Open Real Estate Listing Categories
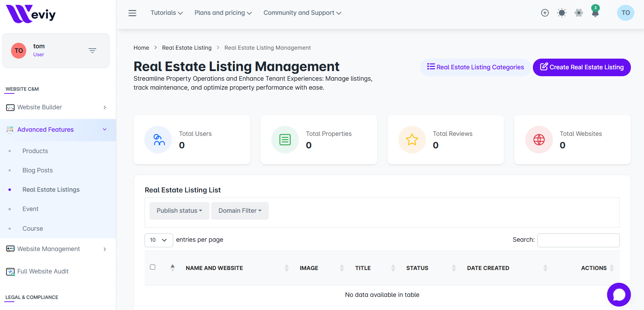This screenshot has width=644, height=310. point(475,67)
